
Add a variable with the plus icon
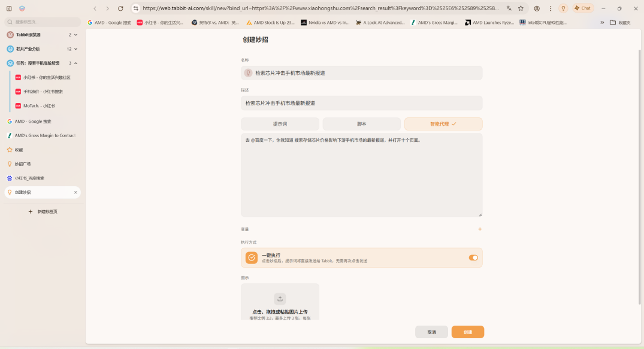click(479, 229)
